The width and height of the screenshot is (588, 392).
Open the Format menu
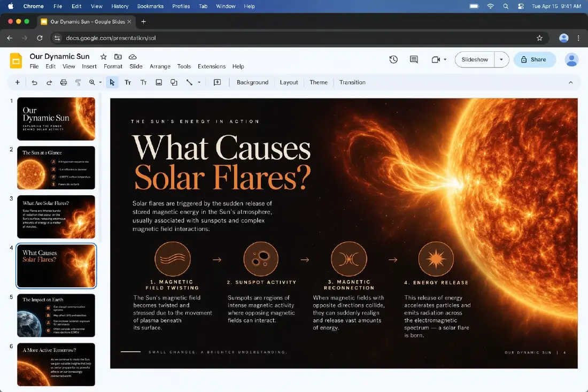coord(113,66)
